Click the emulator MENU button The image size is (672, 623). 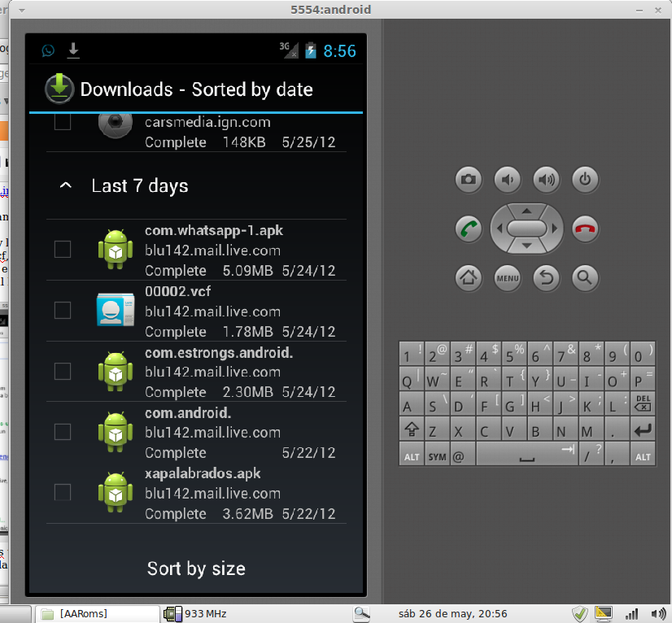[x=508, y=278]
